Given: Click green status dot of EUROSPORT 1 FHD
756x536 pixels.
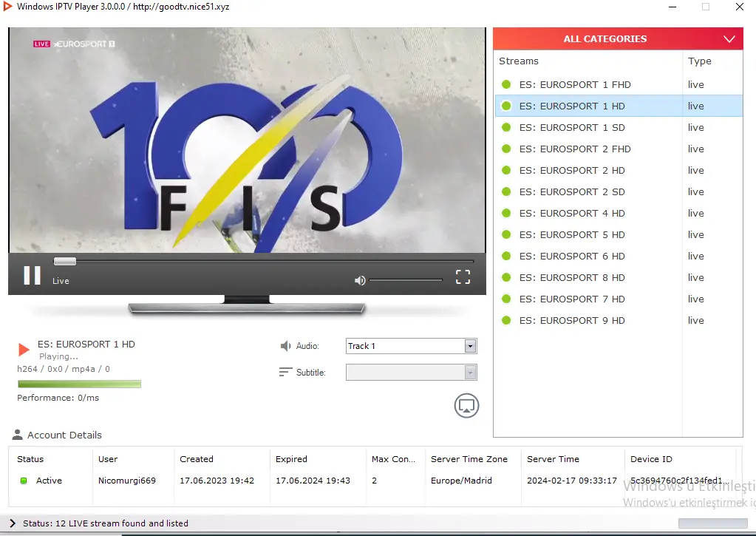Looking at the screenshot, I should 506,84.
